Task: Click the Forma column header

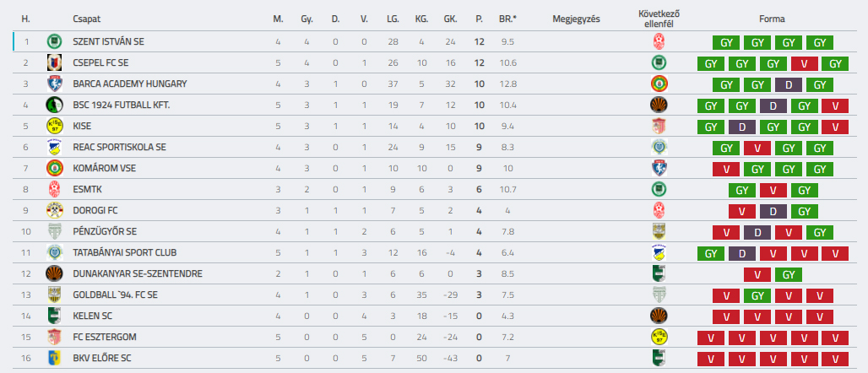Action: [x=773, y=19]
